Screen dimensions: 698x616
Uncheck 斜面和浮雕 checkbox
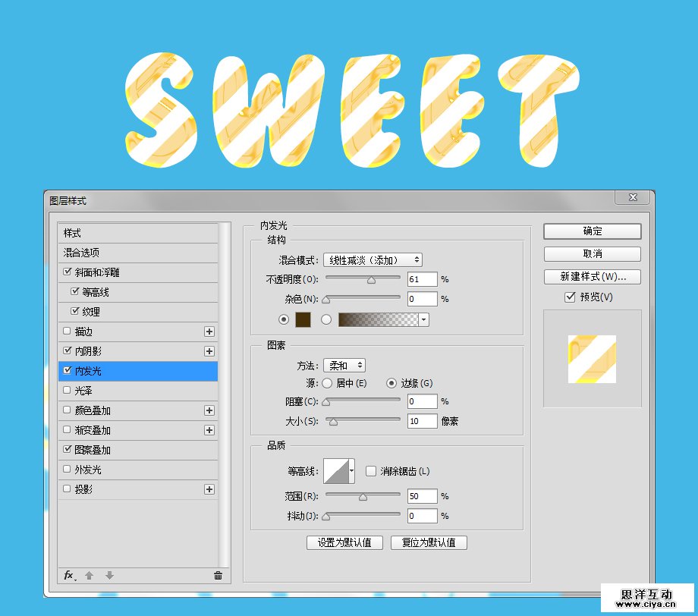click(x=68, y=272)
